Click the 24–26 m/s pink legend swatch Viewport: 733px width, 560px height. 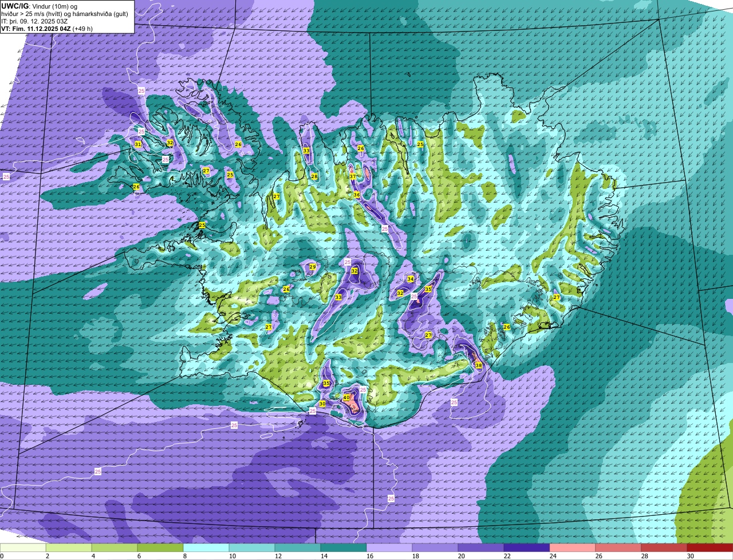(x=573, y=547)
